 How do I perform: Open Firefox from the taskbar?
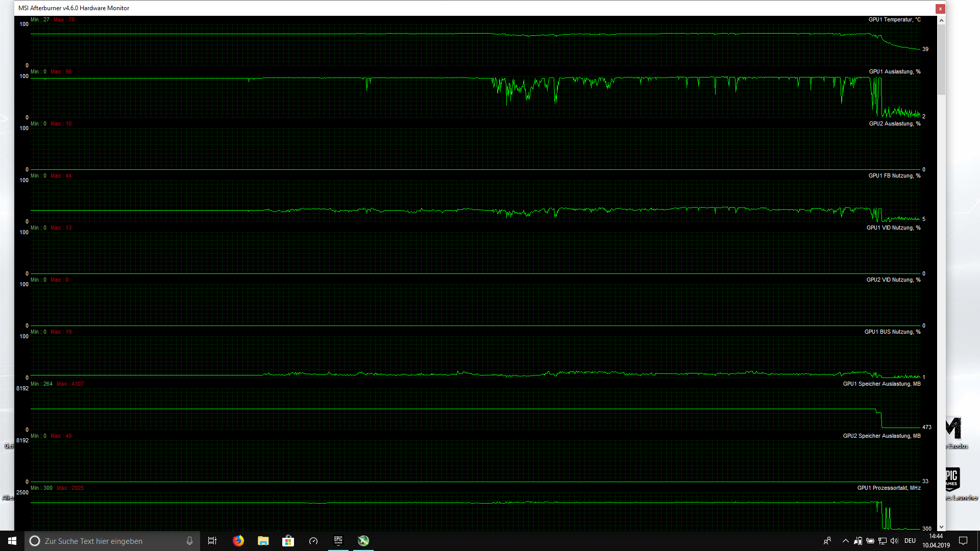pyautogui.click(x=238, y=541)
